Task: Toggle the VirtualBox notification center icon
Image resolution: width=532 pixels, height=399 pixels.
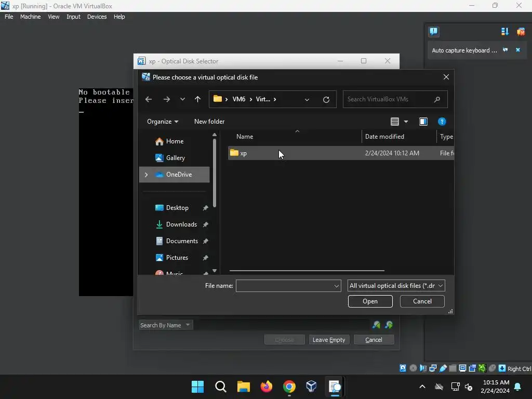Action: (434, 32)
